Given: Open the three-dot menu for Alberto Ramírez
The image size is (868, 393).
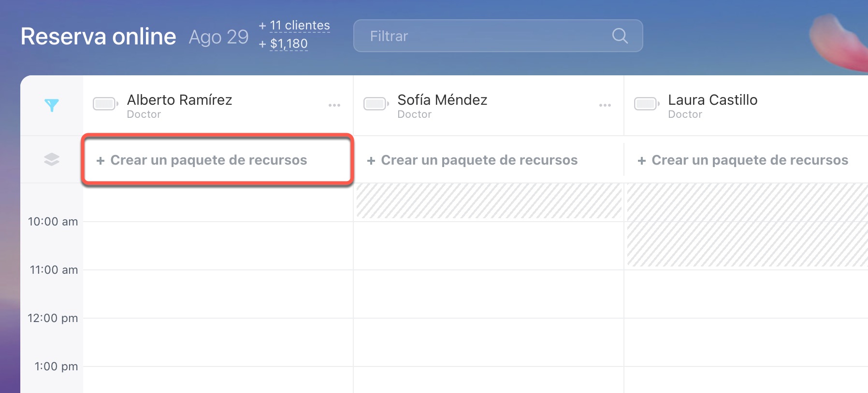Looking at the screenshot, I should tap(334, 105).
